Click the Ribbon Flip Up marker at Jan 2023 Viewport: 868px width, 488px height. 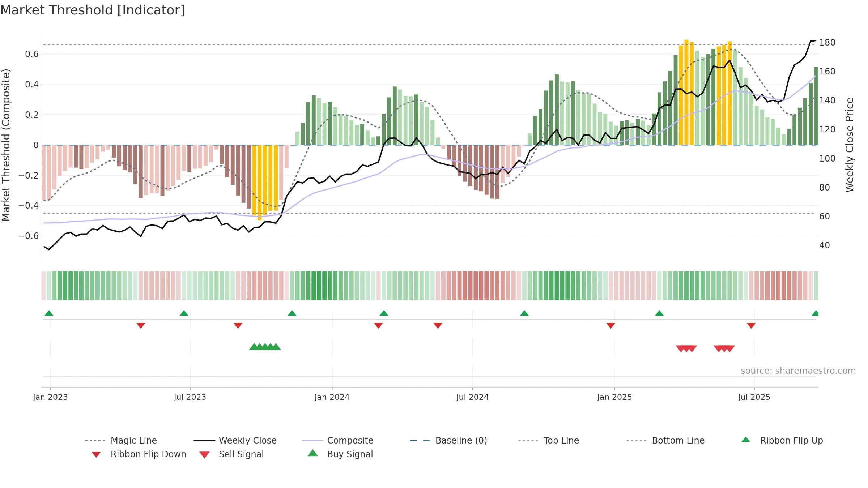(x=49, y=313)
